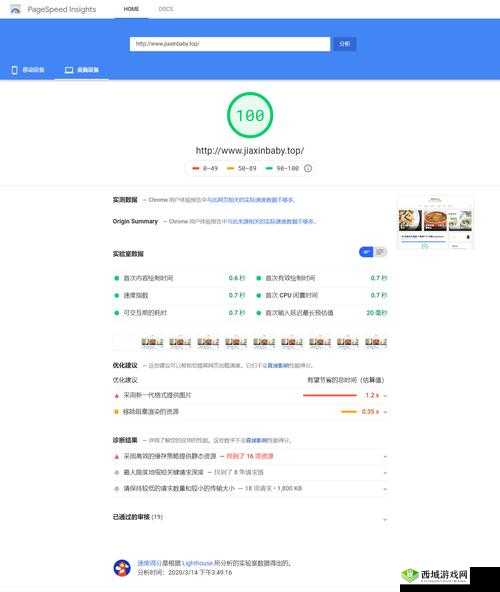Image resolution: width=500 pixels, height=592 pixels.
Task: Click the laptop icon on desktop tab
Action: point(69,70)
